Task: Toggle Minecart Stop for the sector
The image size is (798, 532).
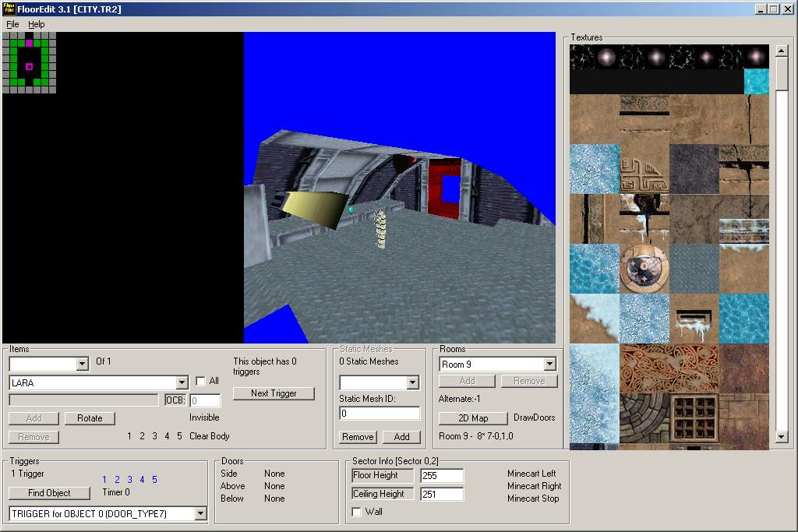Action: (x=533, y=499)
